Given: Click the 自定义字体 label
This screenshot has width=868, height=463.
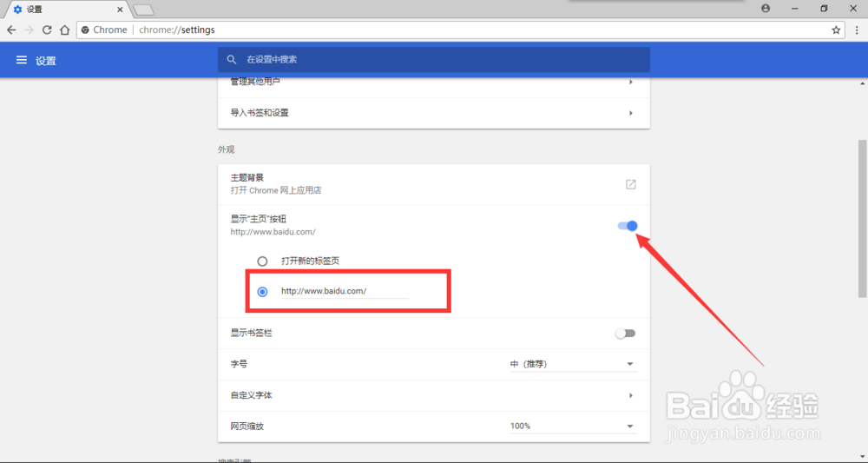Looking at the screenshot, I should (x=252, y=395).
